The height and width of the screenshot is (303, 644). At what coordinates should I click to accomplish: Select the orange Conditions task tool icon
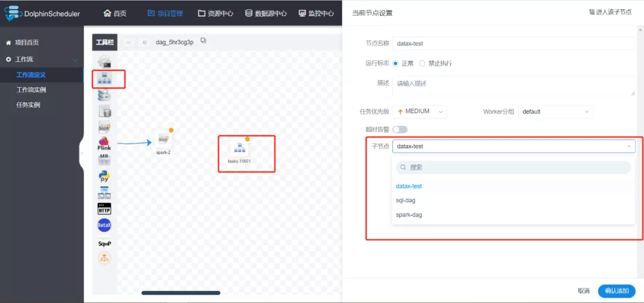pyautogui.click(x=104, y=258)
